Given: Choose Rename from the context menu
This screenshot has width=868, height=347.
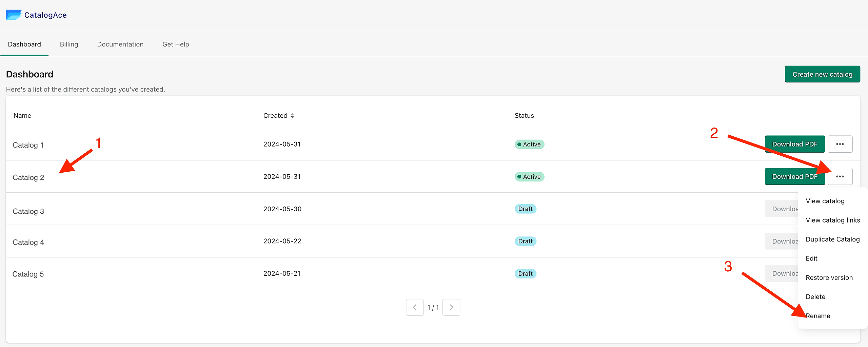Looking at the screenshot, I should pos(818,316).
